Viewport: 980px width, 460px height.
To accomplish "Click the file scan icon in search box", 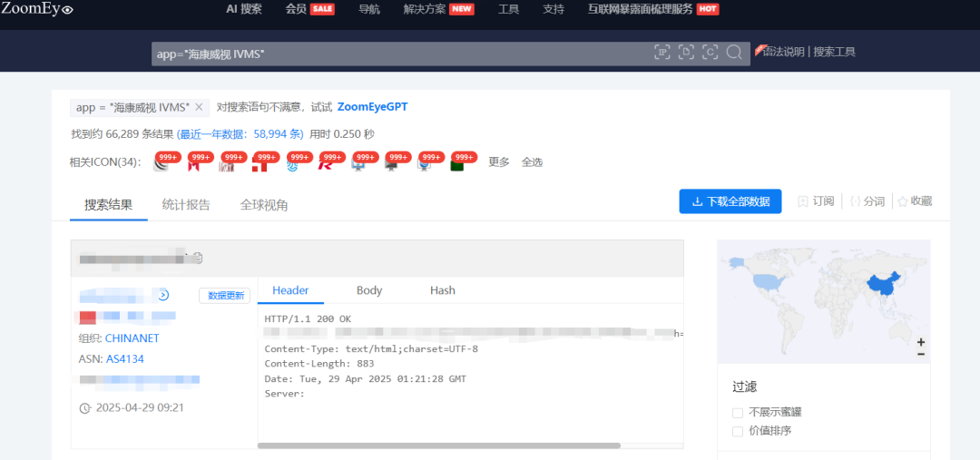I will pos(686,52).
